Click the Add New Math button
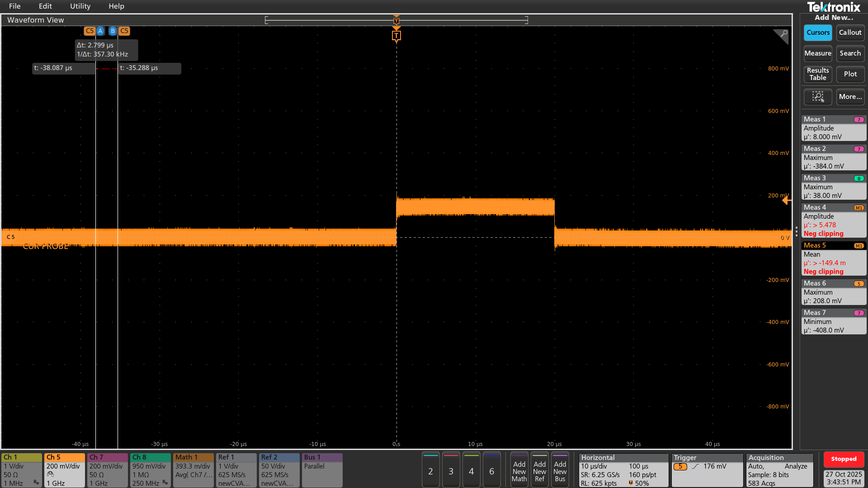 point(519,471)
